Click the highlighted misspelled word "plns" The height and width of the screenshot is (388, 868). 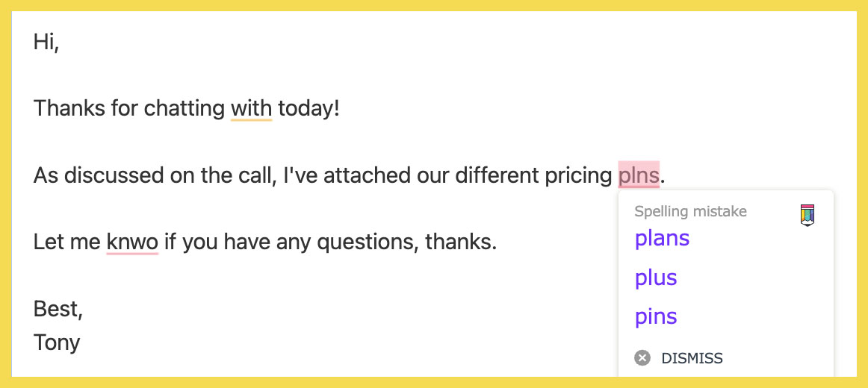point(639,175)
